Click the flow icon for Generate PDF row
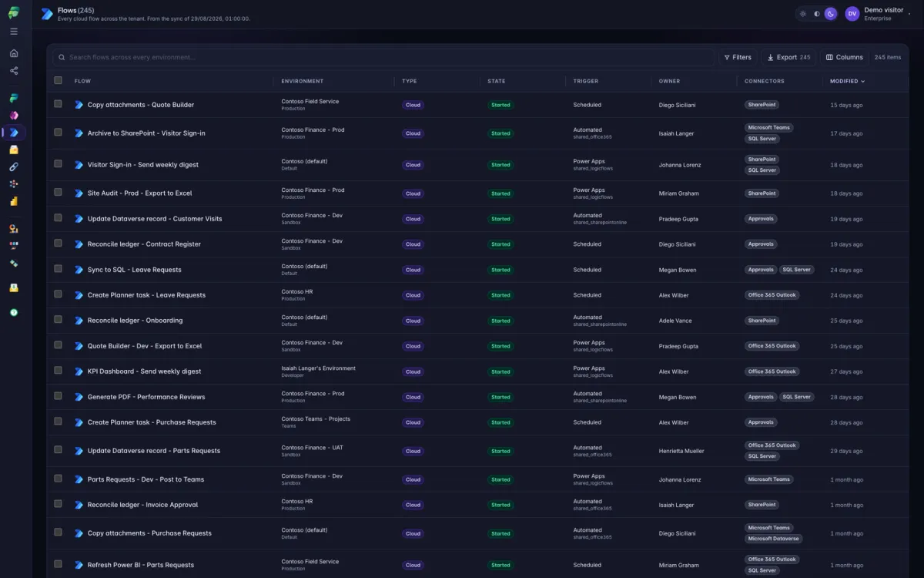Viewport: 924px width, 578px height. pos(79,397)
